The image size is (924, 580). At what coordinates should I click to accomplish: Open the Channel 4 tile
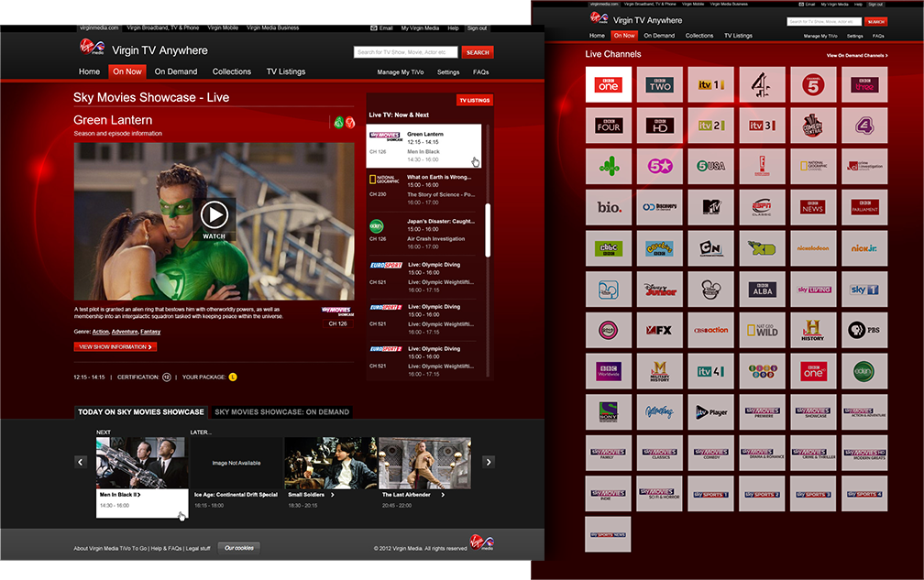click(762, 85)
